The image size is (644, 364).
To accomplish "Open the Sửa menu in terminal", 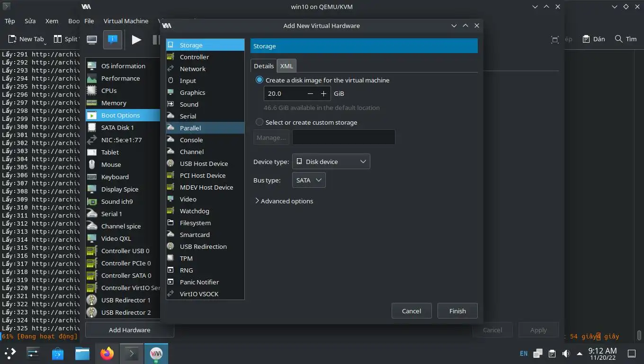I will click(30, 21).
